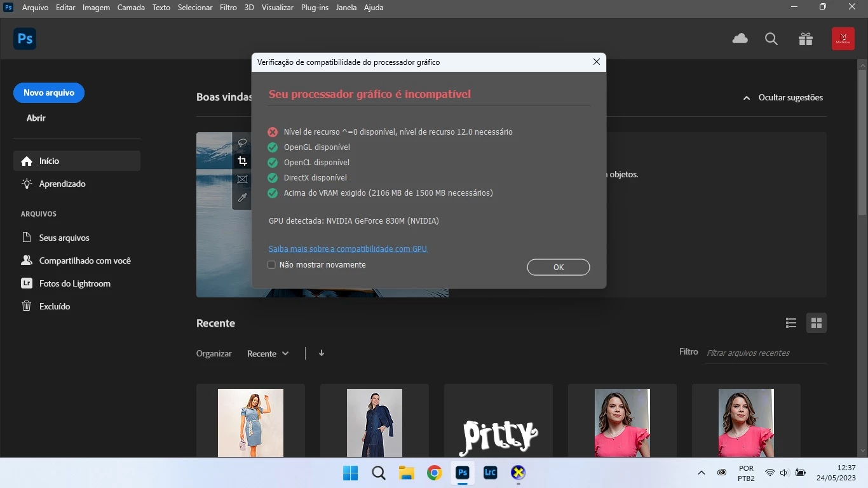868x488 pixels.
Task: Open the cloud sync status icon
Action: [740, 39]
